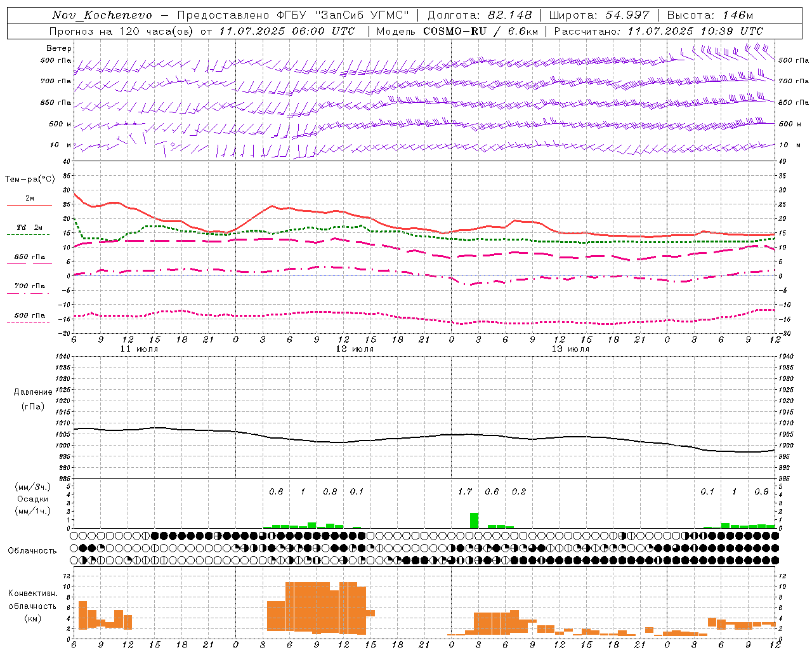Click the 'Осадки' precipitation label

pyautogui.click(x=33, y=499)
